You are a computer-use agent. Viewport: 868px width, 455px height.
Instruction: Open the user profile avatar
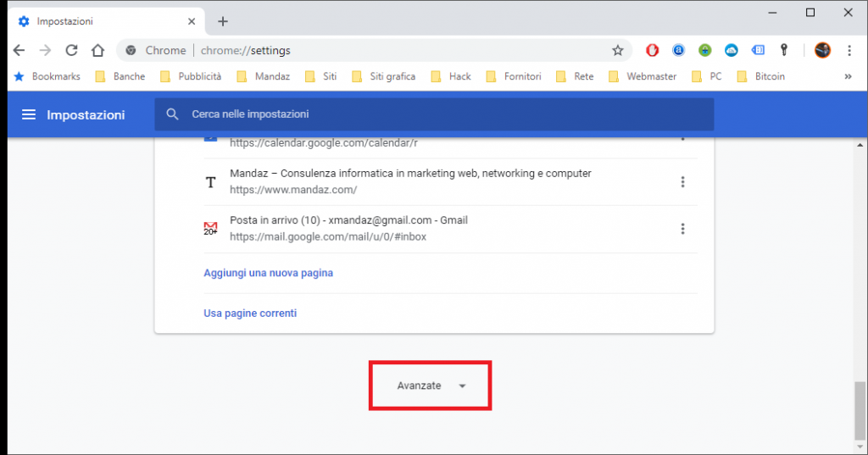point(822,51)
